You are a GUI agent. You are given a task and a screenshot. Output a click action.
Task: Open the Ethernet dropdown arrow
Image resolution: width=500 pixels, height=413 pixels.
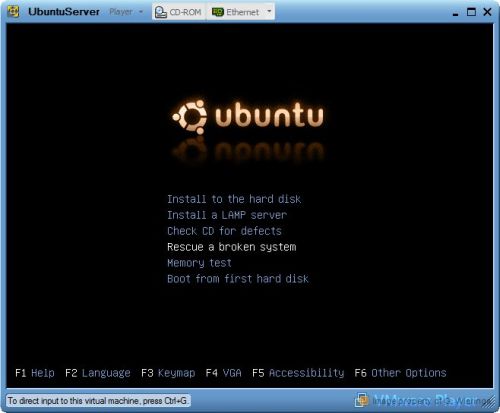coord(269,11)
